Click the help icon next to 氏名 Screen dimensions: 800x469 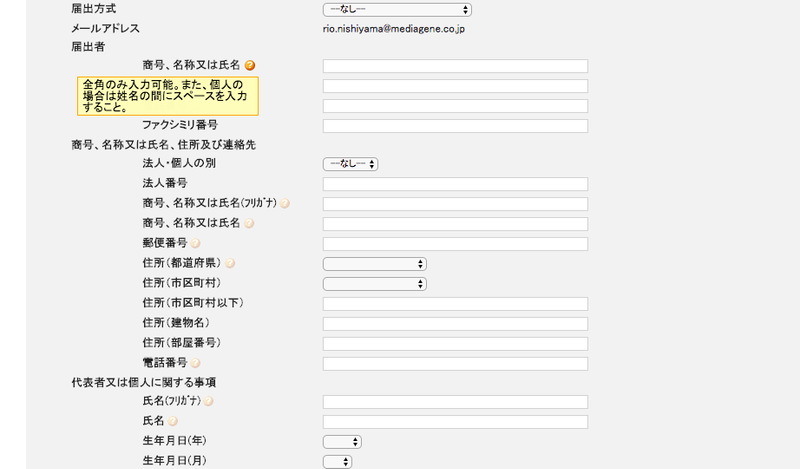pos(172,421)
